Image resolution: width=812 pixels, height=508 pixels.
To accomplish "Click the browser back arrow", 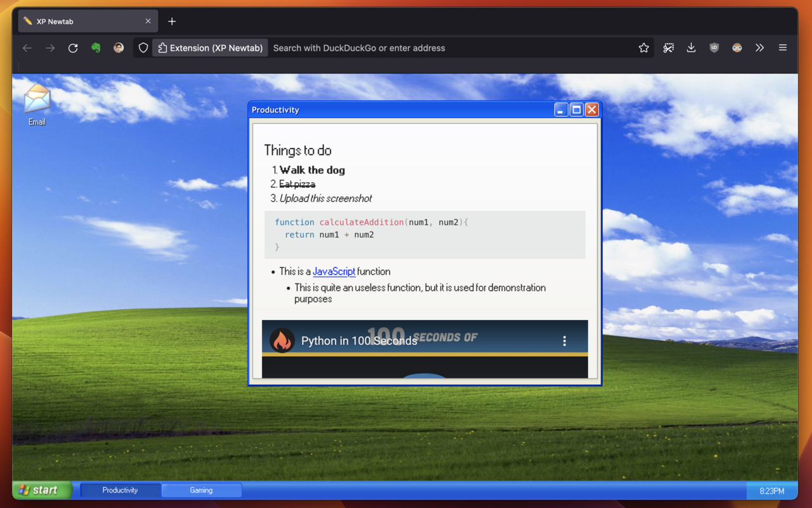I will (x=27, y=48).
